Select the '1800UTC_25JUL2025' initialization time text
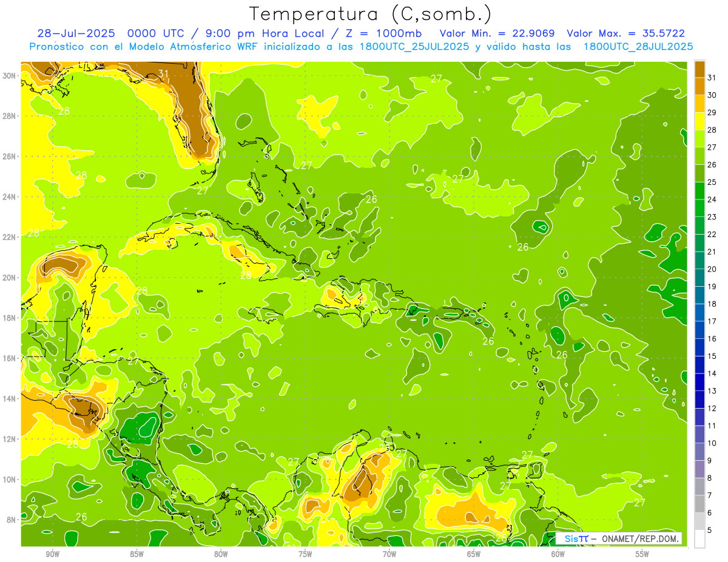 point(413,47)
